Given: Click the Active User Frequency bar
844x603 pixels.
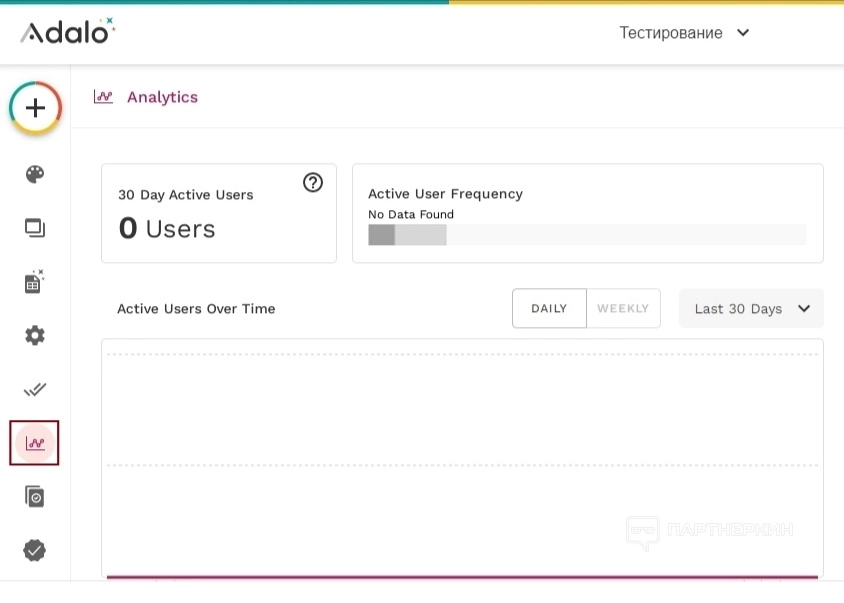Looking at the screenshot, I should point(586,235).
